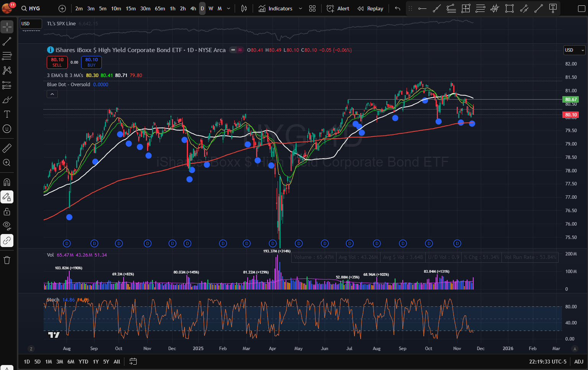Open the Indicators dialog
Image resolution: width=588 pixels, height=370 pixels.
(x=276, y=8)
